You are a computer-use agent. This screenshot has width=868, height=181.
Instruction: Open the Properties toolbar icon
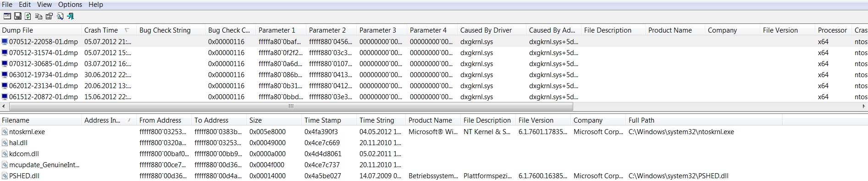[x=49, y=16]
